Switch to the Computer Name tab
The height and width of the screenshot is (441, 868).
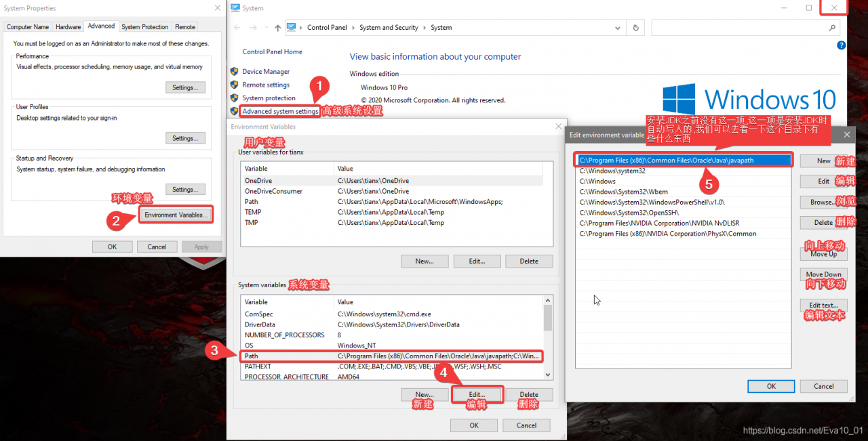27,27
